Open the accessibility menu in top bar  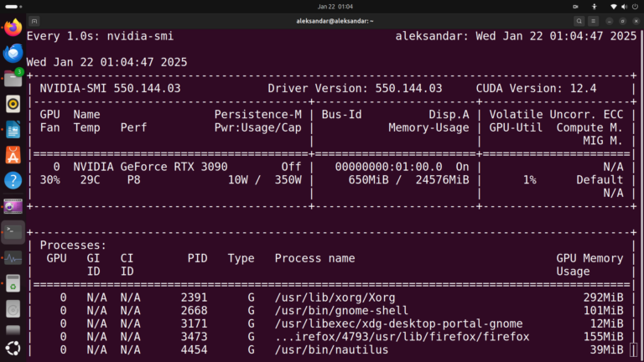(x=595, y=7)
